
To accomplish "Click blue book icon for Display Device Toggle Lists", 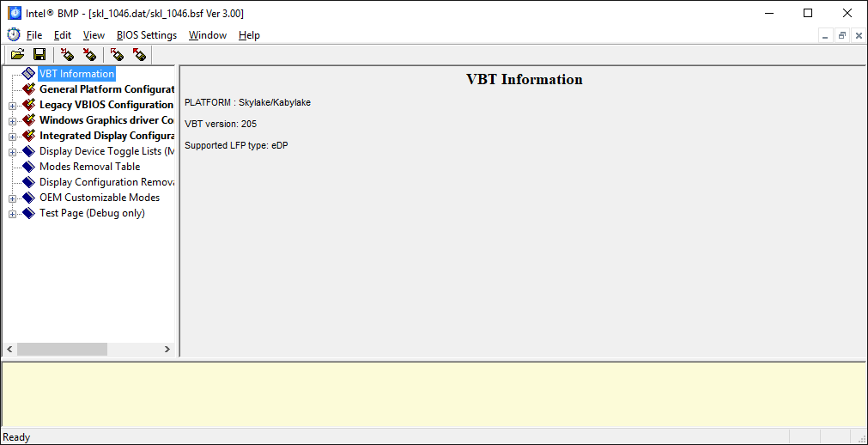I will [x=29, y=151].
